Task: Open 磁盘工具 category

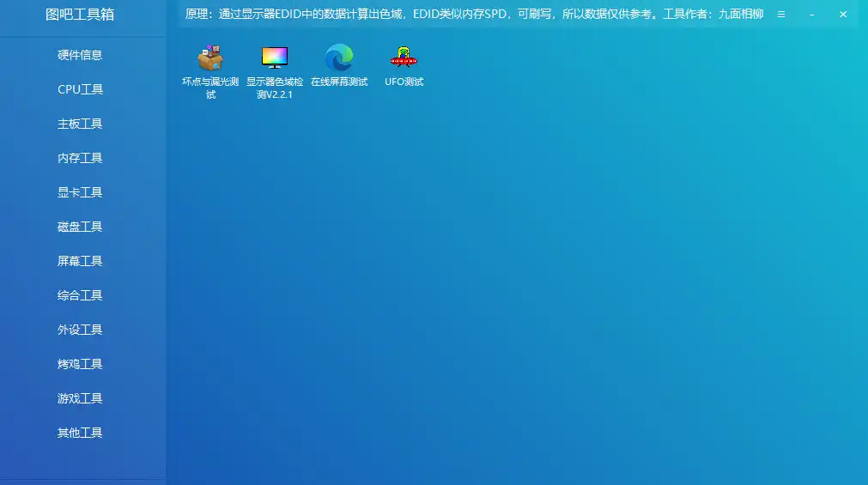Action: (80, 227)
